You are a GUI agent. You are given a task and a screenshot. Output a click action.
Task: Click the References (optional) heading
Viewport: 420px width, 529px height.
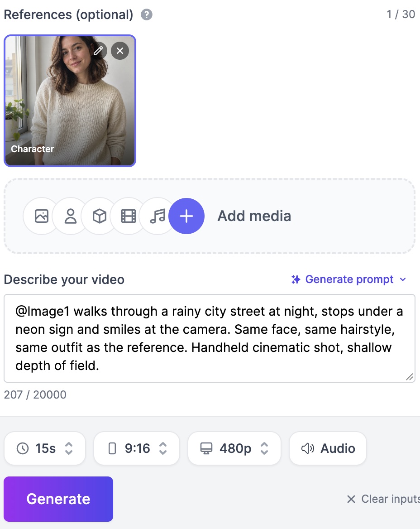(x=68, y=15)
